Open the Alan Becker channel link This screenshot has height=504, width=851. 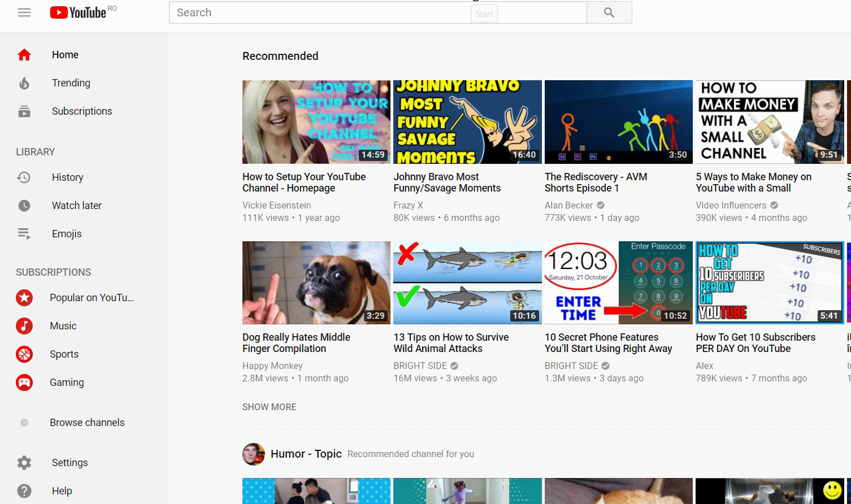[x=568, y=205]
